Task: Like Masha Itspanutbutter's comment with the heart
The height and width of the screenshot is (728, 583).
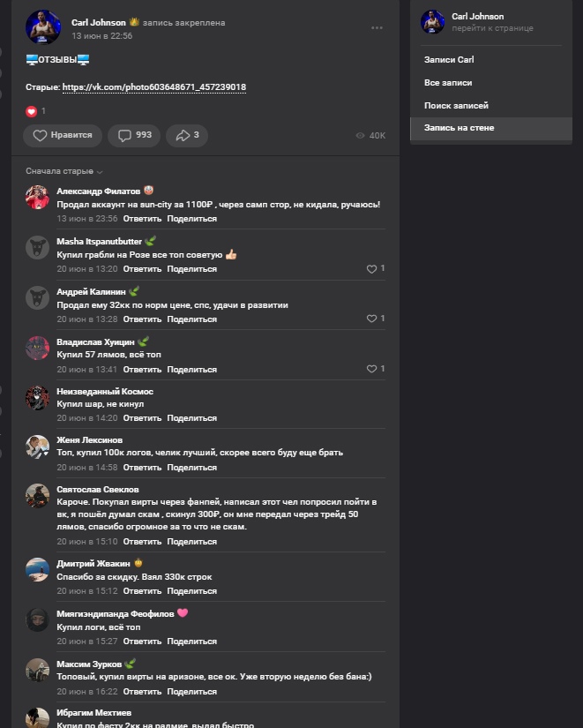Action: point(372,269)
